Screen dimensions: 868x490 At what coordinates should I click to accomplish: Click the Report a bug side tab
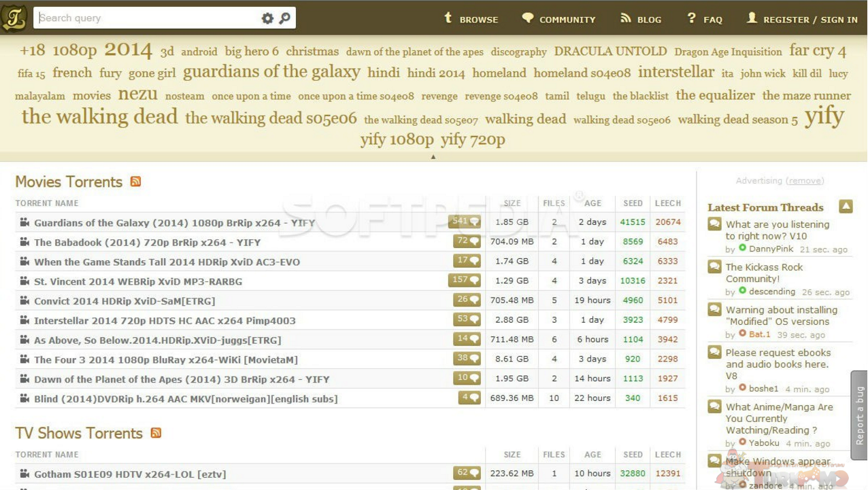(860, 415)
